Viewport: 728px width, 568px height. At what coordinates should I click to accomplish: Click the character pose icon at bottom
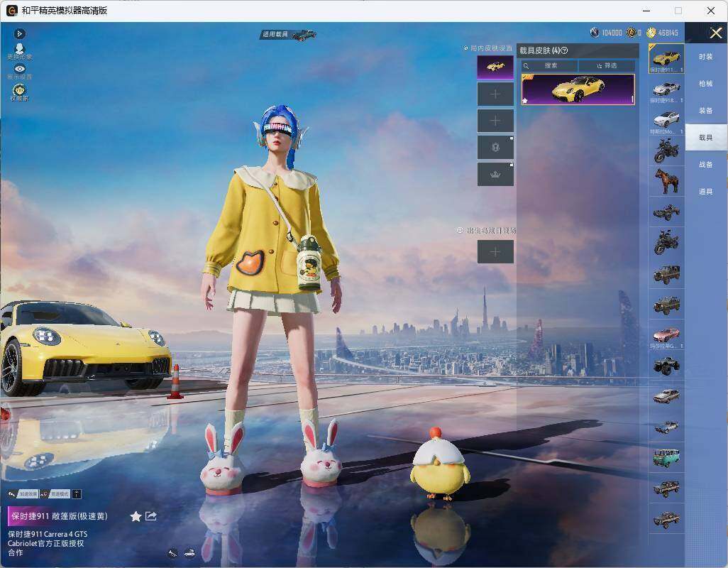[x=172, y=552]
